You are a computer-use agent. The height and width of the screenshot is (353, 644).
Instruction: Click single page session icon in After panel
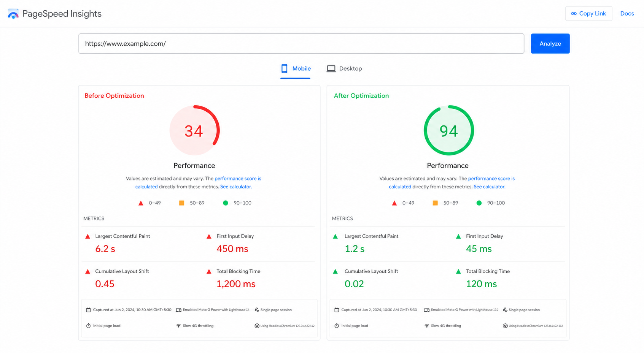click(x=505, y=310)
